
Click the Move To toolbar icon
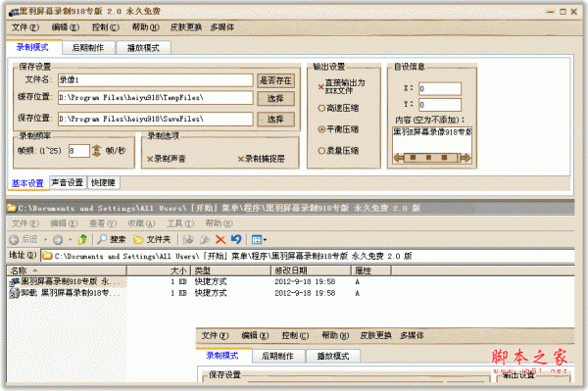pyautogui.click(x=188, y=239)
